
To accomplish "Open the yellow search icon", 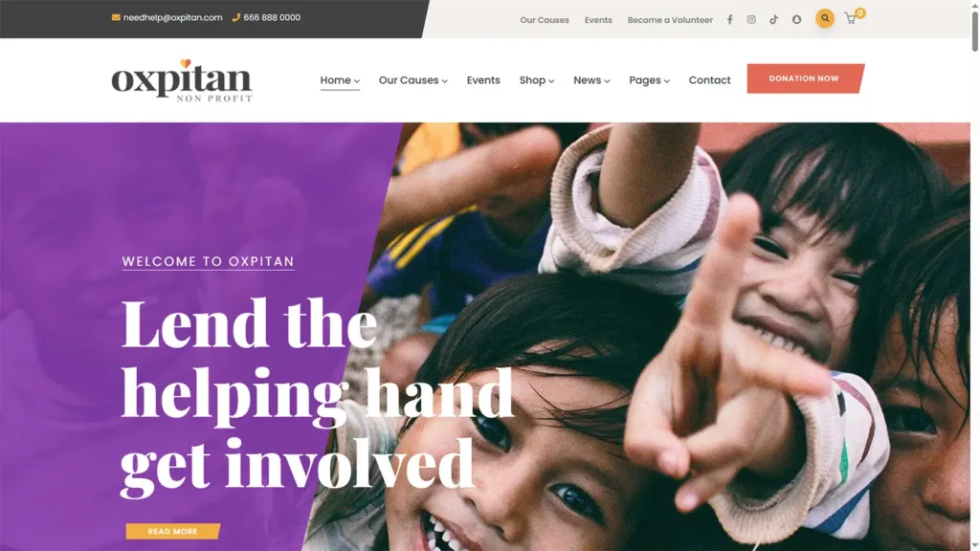I will coord(825,19).
